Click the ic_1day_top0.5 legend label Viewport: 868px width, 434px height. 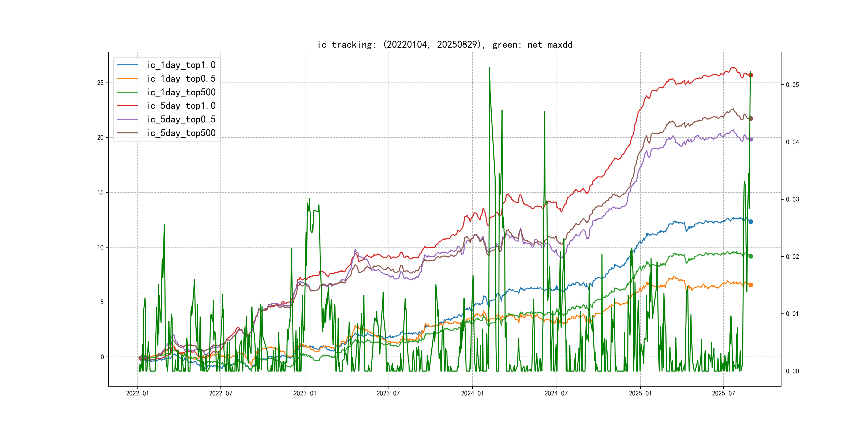pos(181,78)
